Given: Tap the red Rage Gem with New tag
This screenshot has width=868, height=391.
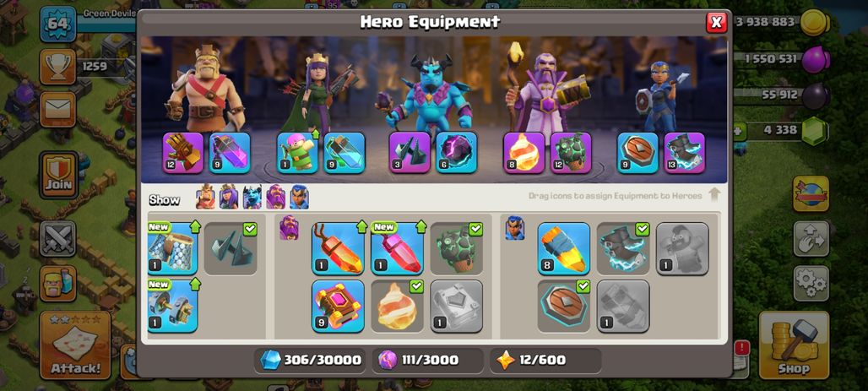Looking at the screenshot, I should pyautogui.click(x=397, y=248).
